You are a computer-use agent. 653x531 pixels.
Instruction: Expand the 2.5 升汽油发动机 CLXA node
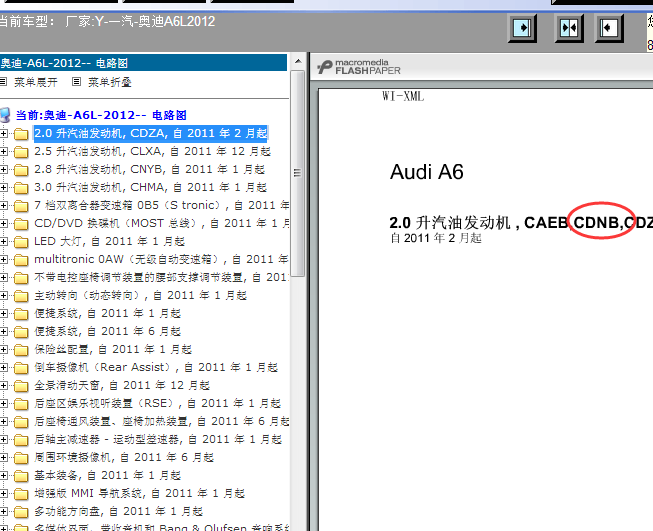pyautogui.click(x=4, y=152)
